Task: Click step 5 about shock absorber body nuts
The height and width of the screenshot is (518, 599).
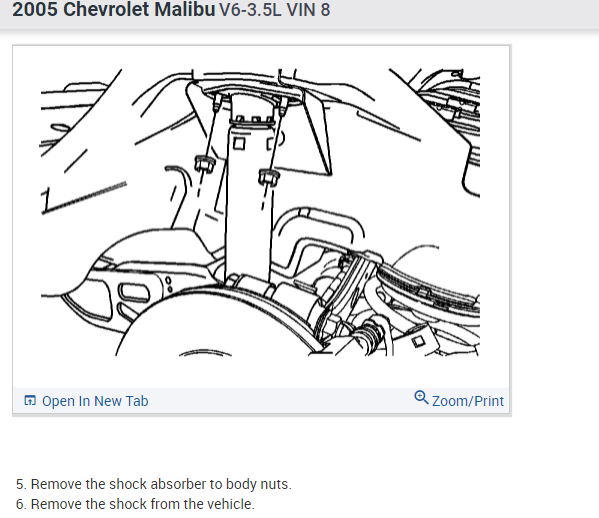Action: pos(154,484)
